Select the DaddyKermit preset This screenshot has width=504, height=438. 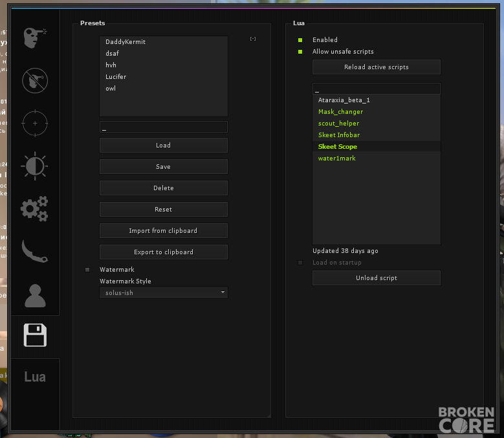click(164, 42)
